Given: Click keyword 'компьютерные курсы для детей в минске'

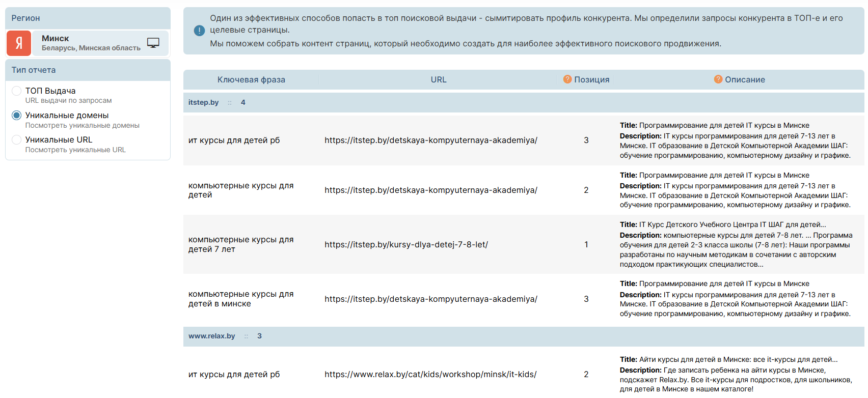Looking at the screenshot, I should [x=241, y=299].
